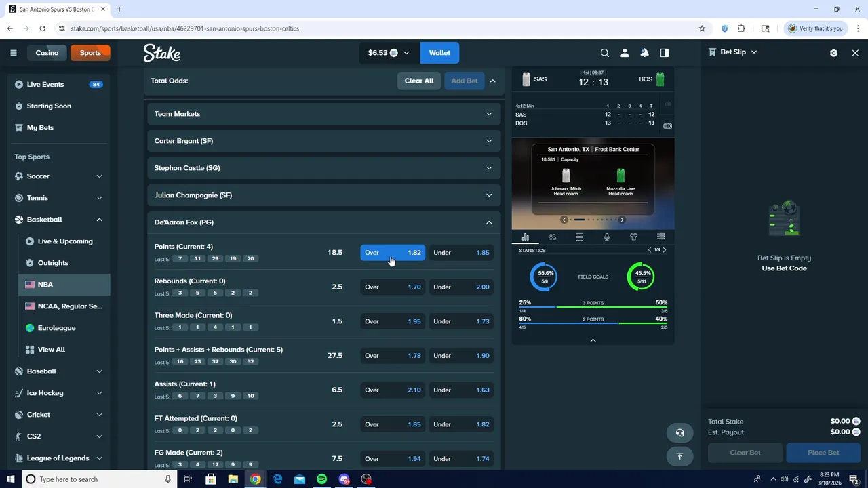The width and height of the screenshot is (868, 488).
Task: Expand Carter Bryant (SF) markets
Action: click(324, 141)
